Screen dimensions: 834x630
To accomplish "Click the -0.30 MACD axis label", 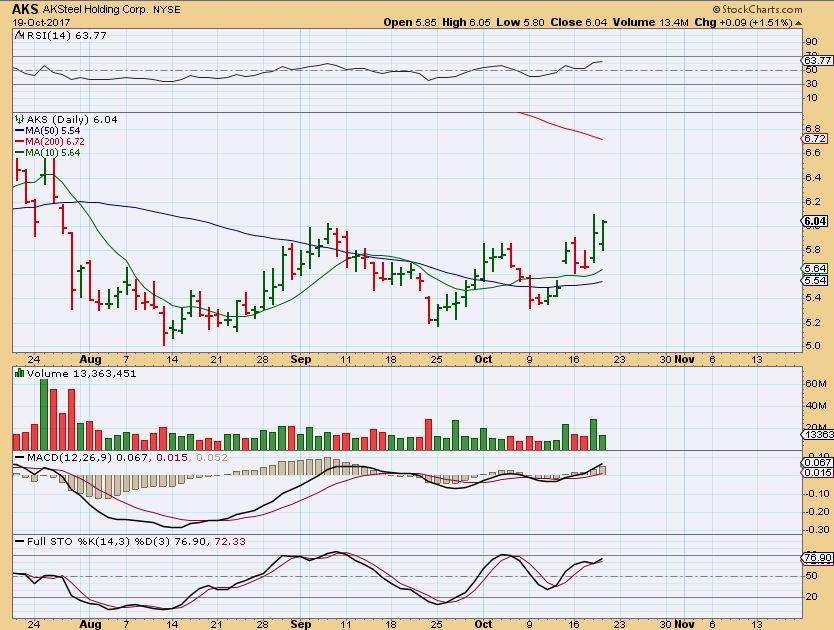I will (818, 529).
